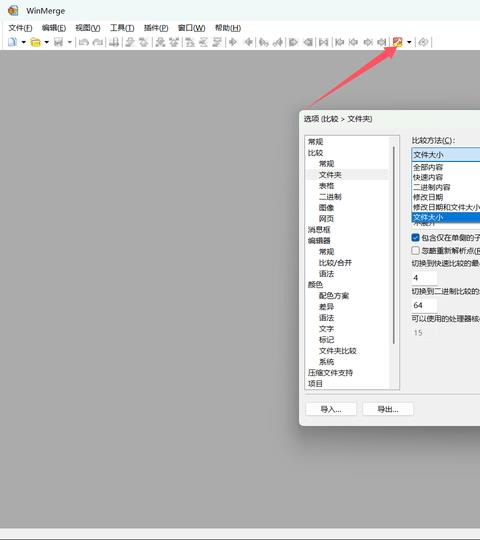Click the 64 binary-compare limit field
Screen dimensions: 480x540
424,305
